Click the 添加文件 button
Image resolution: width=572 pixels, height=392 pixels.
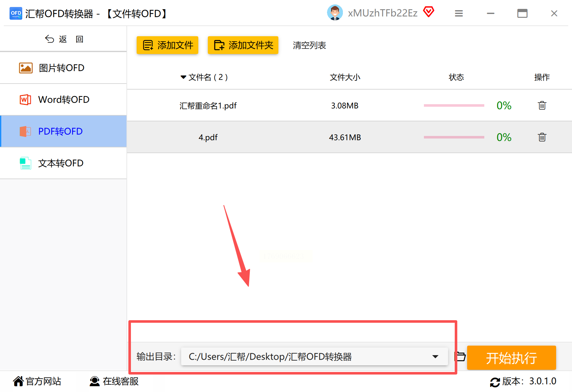(x=167, y=45)
